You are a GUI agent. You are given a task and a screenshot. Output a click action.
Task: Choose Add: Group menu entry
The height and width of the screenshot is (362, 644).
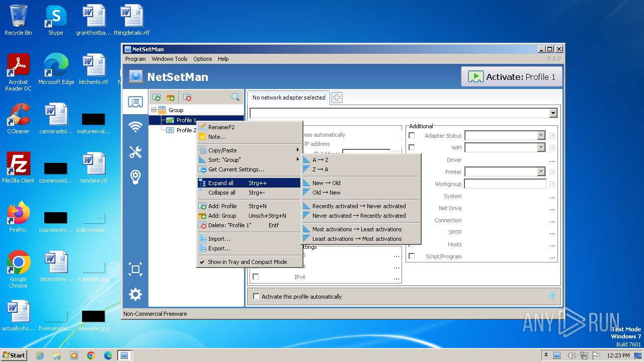pos(249,216)
